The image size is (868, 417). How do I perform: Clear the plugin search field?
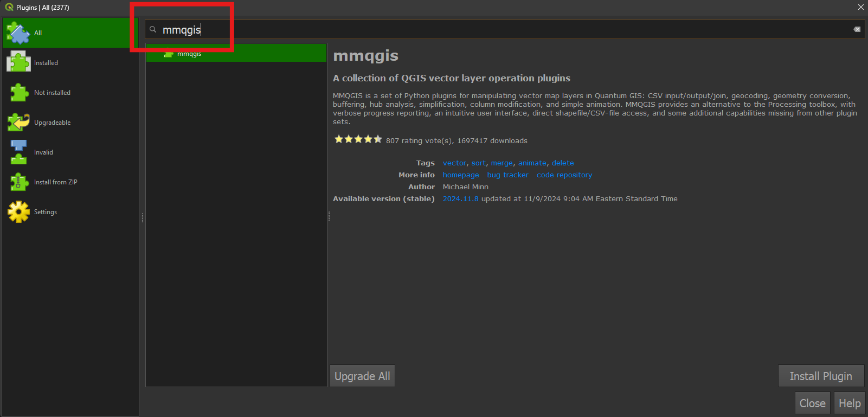[x=857, y=29]
